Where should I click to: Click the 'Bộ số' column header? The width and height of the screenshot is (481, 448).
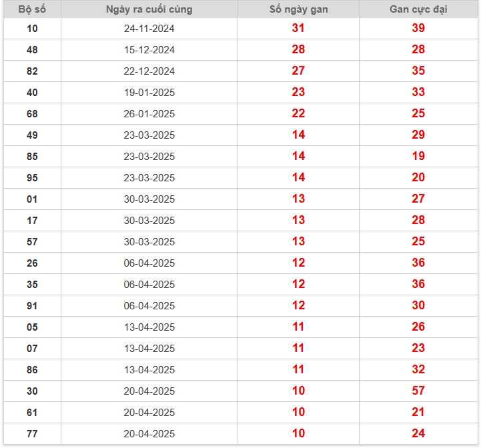tap(32, 9)
